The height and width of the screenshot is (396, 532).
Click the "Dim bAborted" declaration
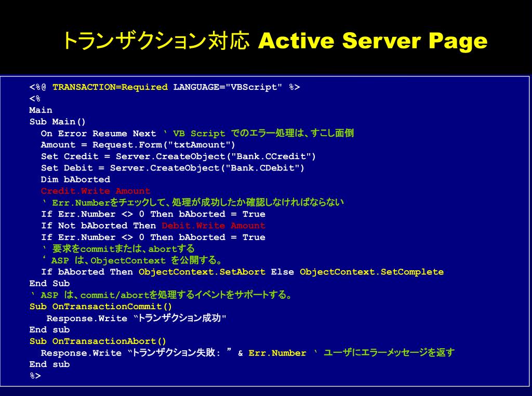75,179
